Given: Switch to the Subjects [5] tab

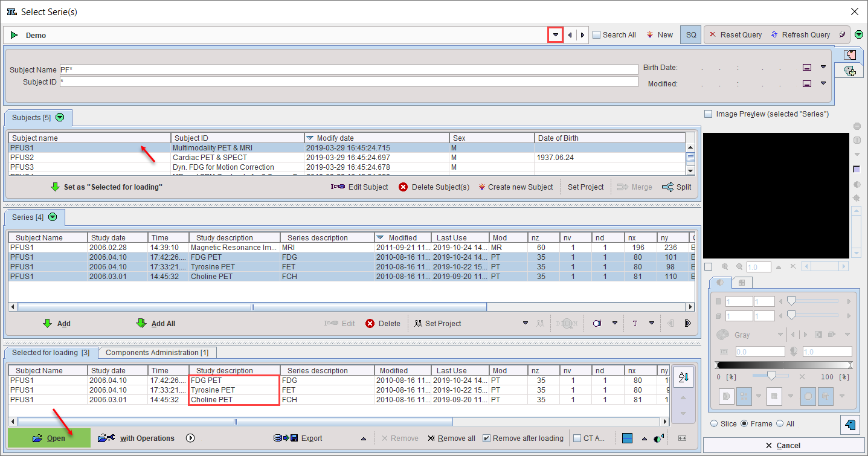Looking at the screenshot, I should pyautogui.click(x=39, y=117).
